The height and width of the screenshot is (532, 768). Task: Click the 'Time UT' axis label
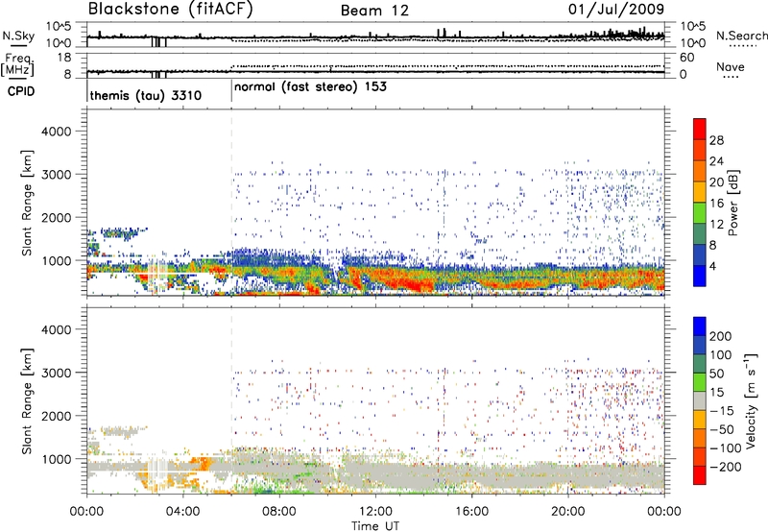[375, 526]
